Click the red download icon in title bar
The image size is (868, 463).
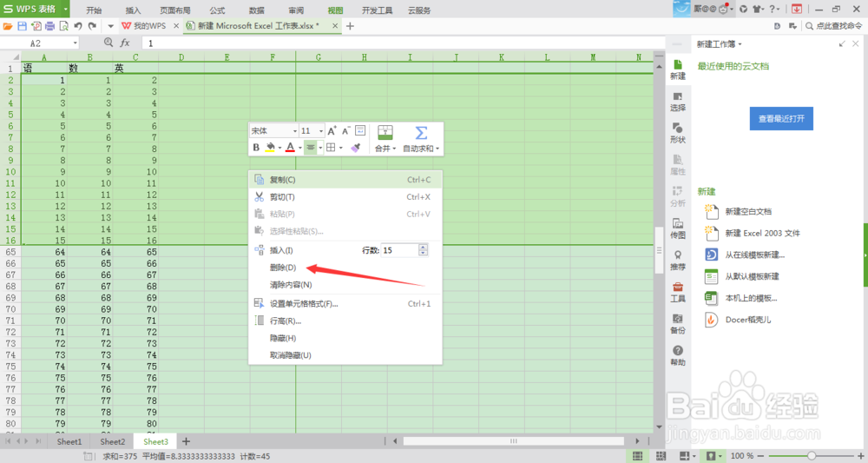pyautogui.click(x=797, y=9)
